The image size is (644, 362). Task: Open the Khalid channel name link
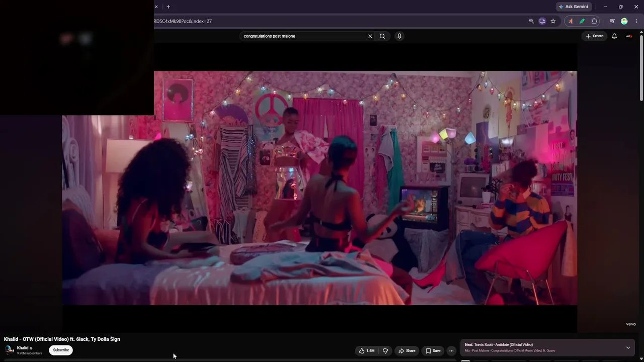(x=23, y=348)
